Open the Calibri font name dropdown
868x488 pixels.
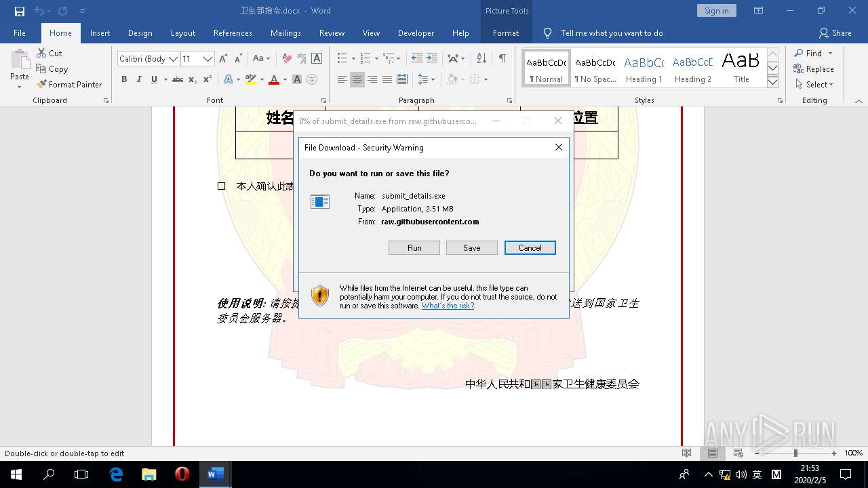173,59
